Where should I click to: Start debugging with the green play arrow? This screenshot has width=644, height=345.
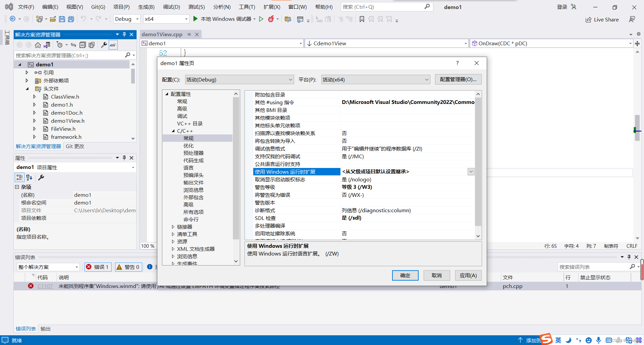click(195, 19)
